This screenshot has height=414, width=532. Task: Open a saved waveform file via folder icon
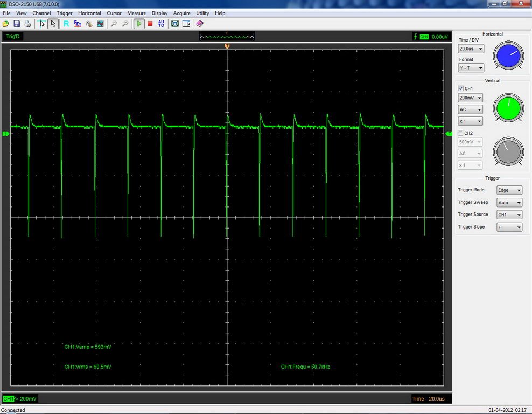pyautogui.click(x=5, y=24)
